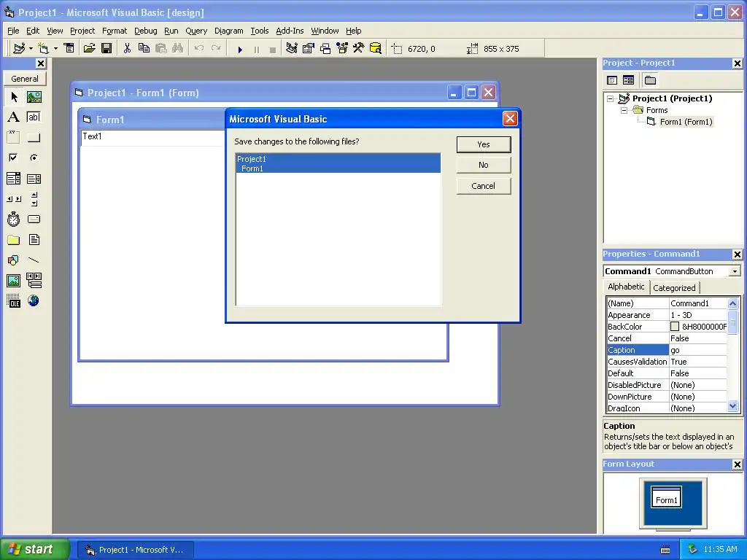Click the Start run arrow in toolbar
The image size is (747, 560).
click(240, 49)
